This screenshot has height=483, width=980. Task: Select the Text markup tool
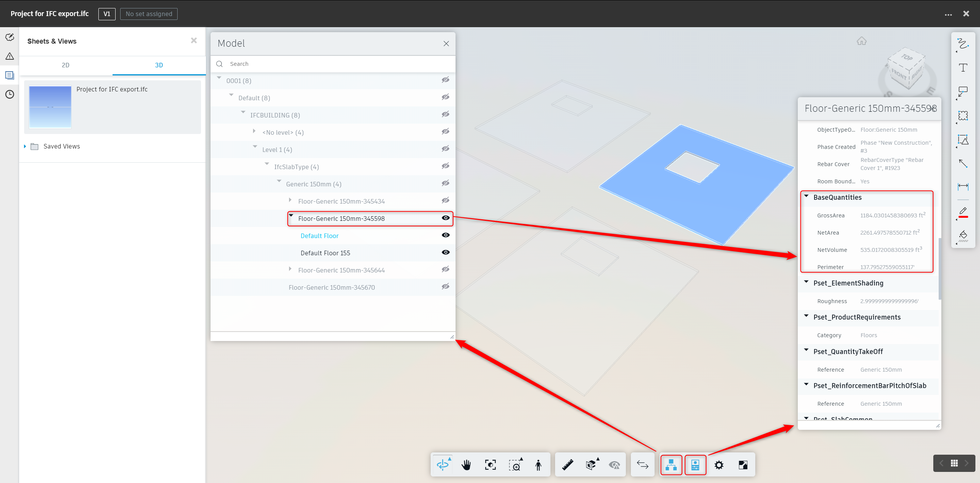pos(963,68)
